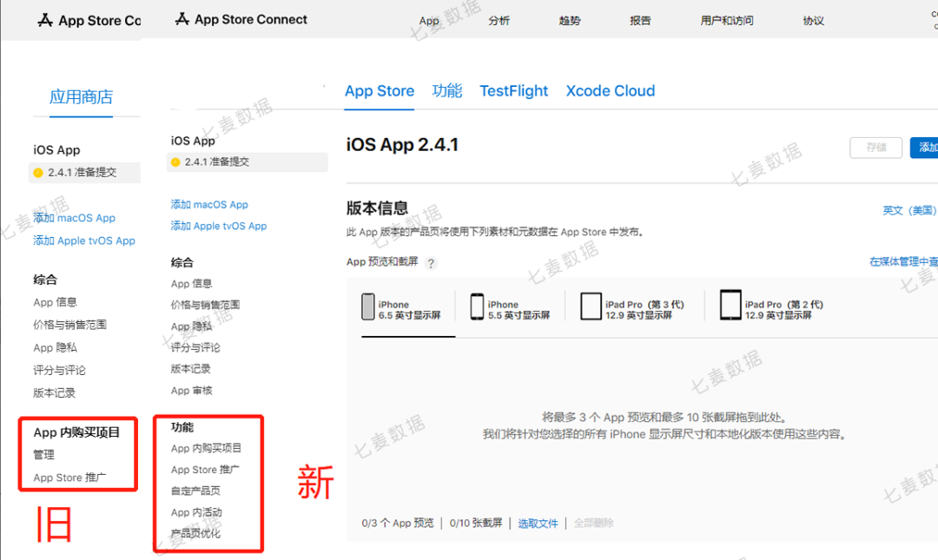Select the iPhone 6.5 英寸显示屏 device icon
The height and width of the screenshot is (560, 938).
point(368,306)
